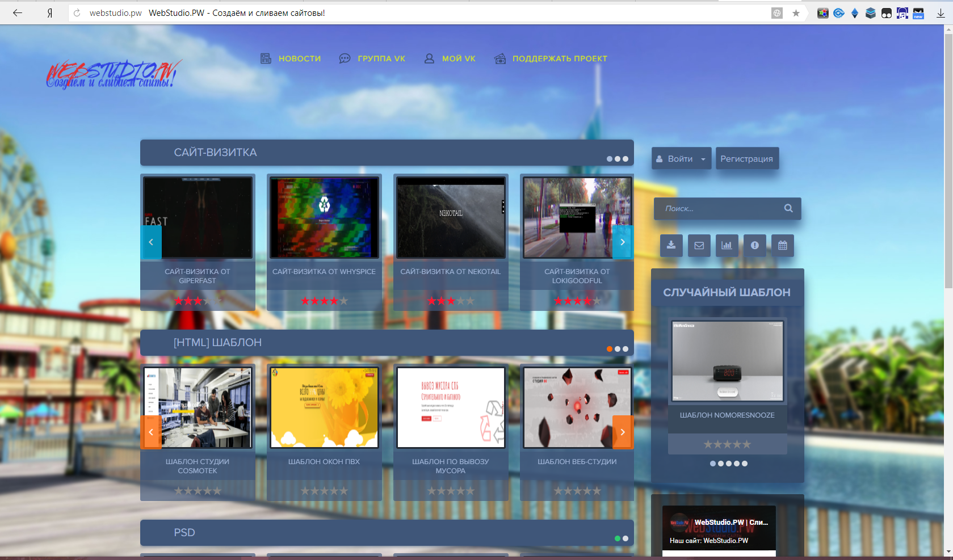Expand the Войти login dropdown
The width and height of the screenshot is (953, 560).
pyautogui.click(x=681, y=159)
